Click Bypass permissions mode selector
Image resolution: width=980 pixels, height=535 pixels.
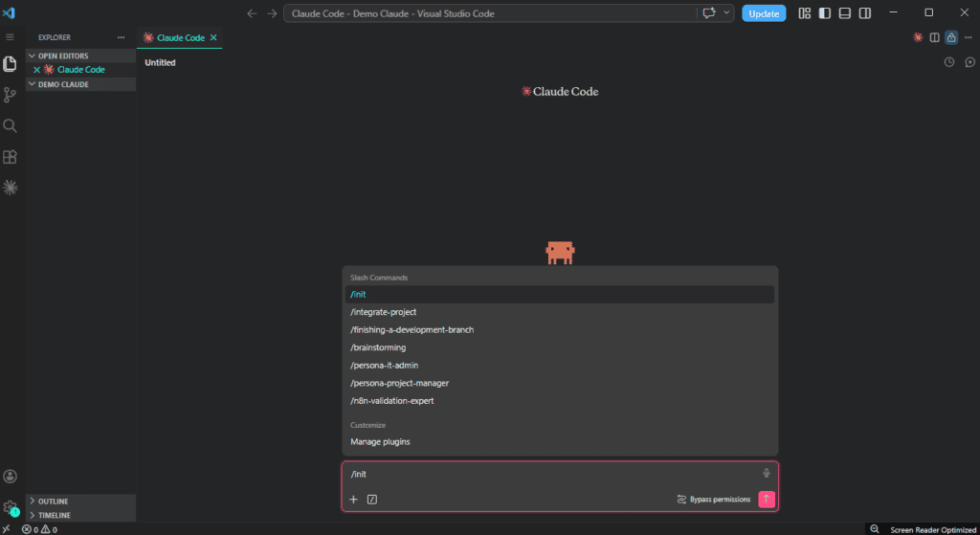click(x=713, y=500)
